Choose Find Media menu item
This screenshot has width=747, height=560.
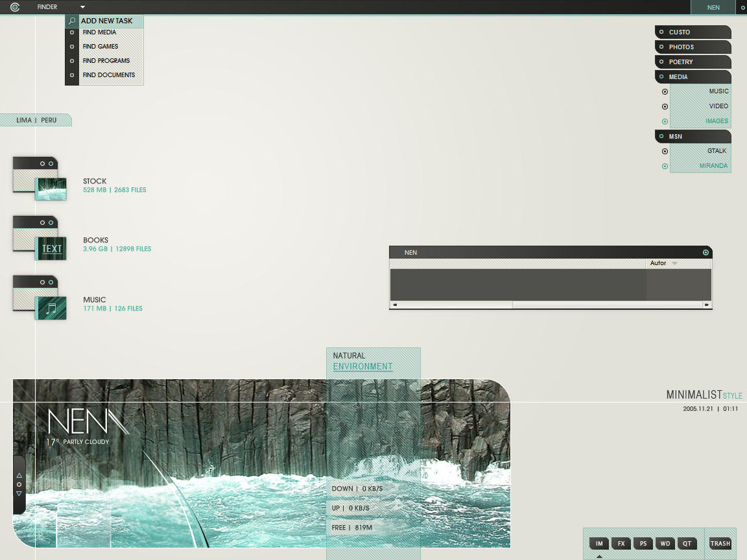point(100,32)
